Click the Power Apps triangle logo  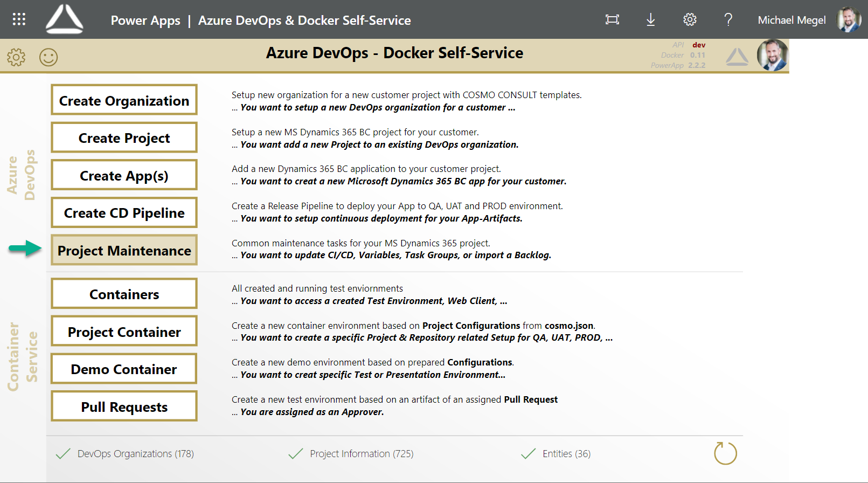click(65, 19)
